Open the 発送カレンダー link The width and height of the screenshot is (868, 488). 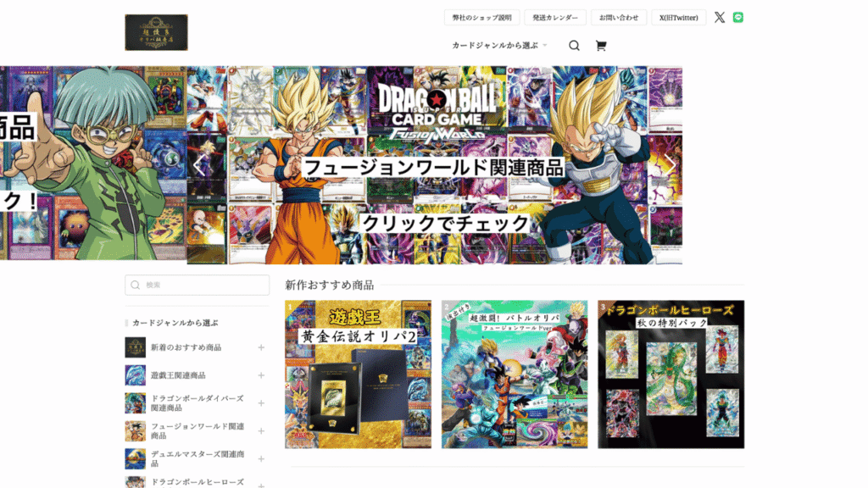557,17
